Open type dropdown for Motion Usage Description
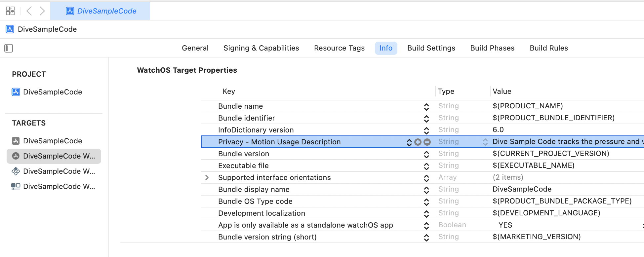This screenshot has height=257, width=644. [485, 142]
